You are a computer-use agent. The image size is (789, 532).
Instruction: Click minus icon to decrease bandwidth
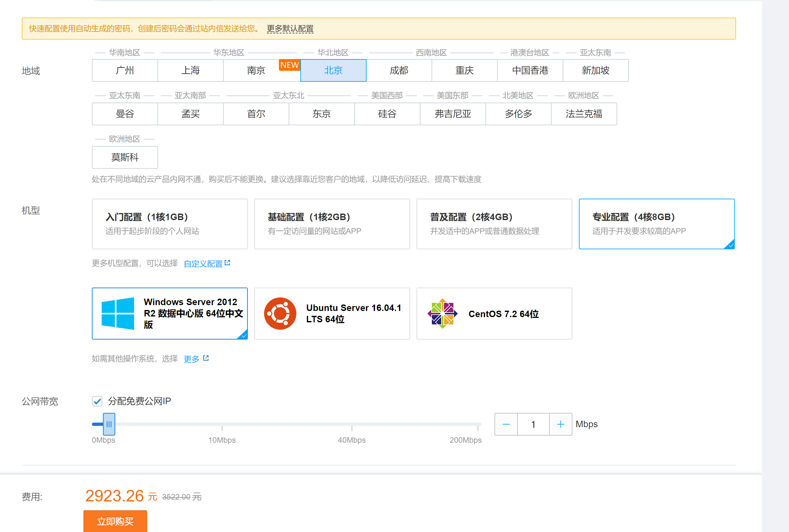[x=506, y=424]
